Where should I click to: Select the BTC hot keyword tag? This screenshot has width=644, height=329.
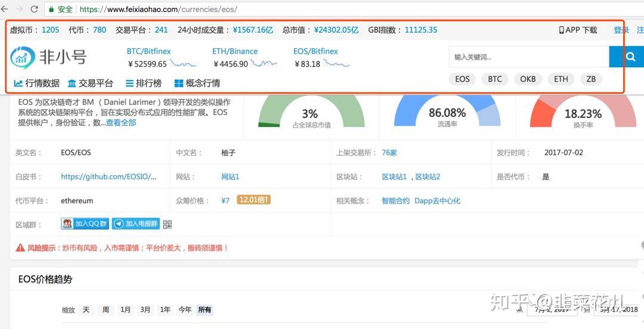(495, 79)
